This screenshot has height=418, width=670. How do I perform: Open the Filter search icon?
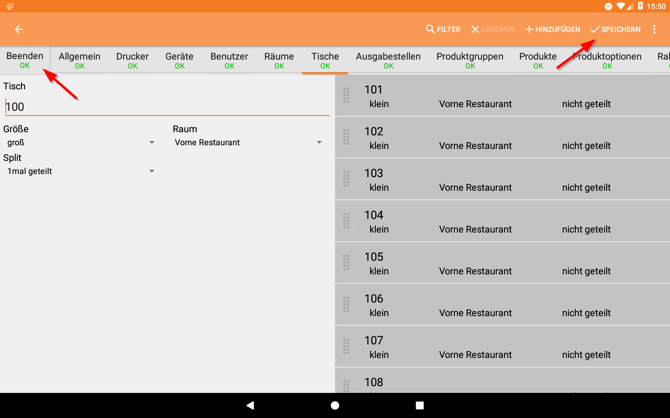[x=443, y=30]
